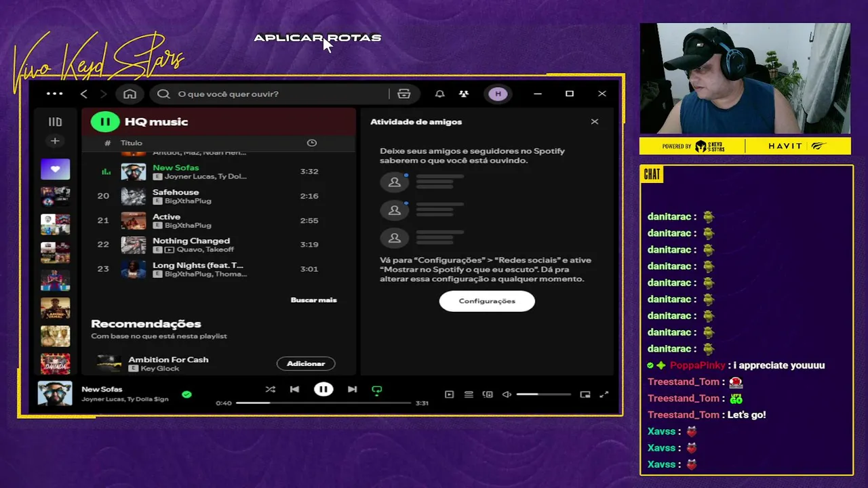Add Ambition For Cash via Adicionar

306,364
